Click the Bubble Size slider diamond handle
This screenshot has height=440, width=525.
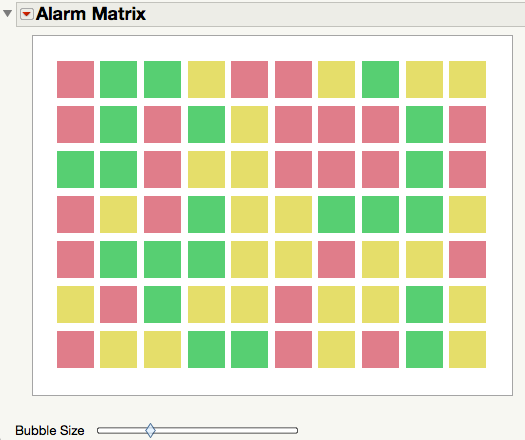point(151,430)
